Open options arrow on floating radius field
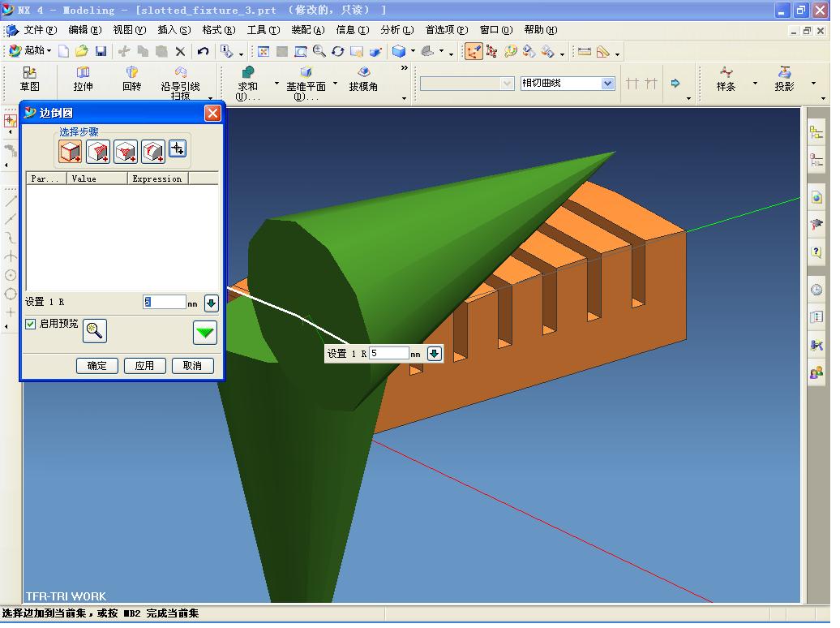The width and height of the screenshot is (840, 628). pyautogui.click(x=435, y=354)
